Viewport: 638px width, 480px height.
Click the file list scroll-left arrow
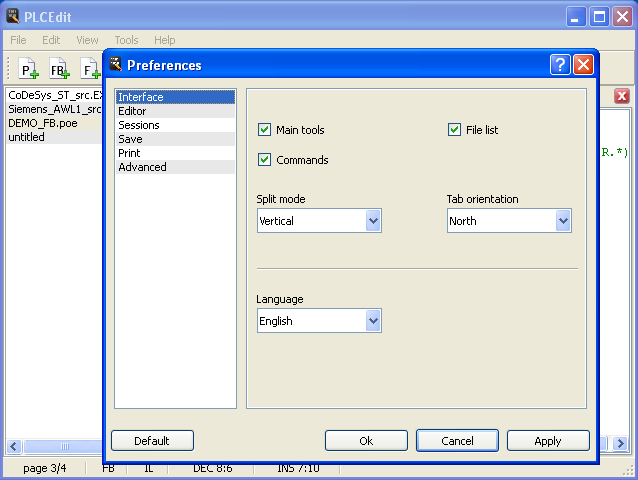click(14, 446)
